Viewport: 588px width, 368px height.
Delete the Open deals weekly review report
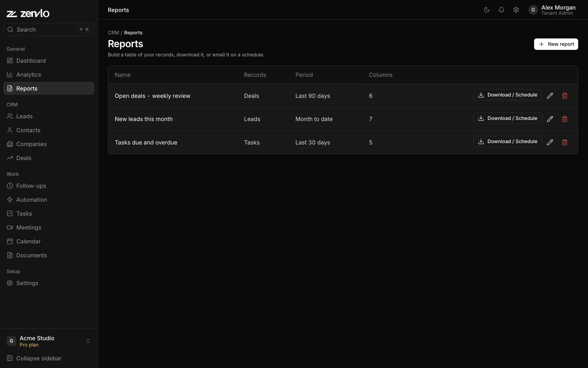tap(565, 95)
